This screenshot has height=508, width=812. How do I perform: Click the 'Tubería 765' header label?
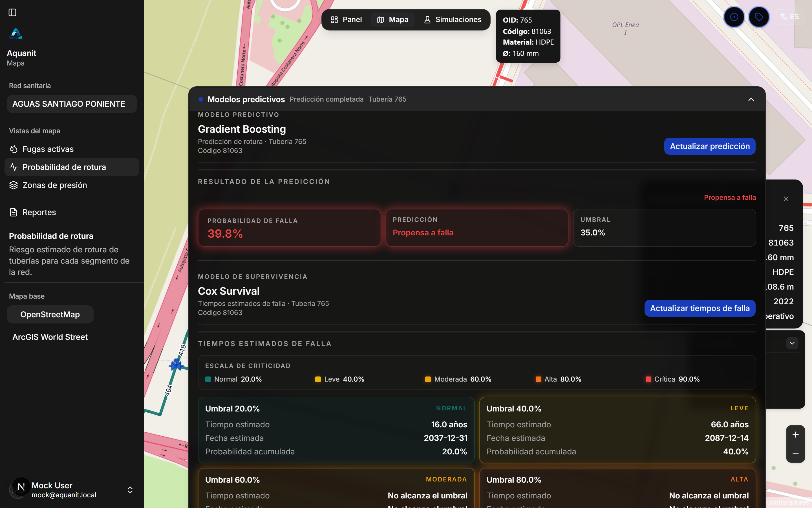[x=387, y=99]
